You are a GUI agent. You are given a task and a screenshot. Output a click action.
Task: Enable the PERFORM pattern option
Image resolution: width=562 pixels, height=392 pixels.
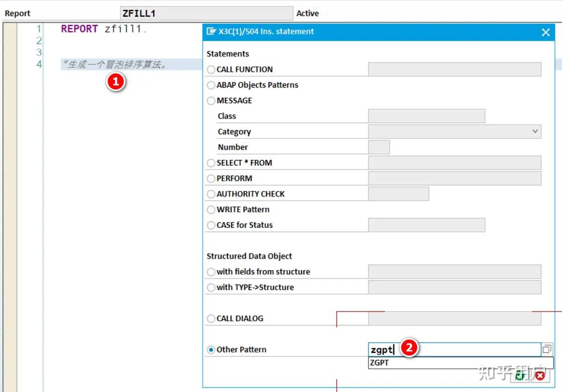pos(211,178)
